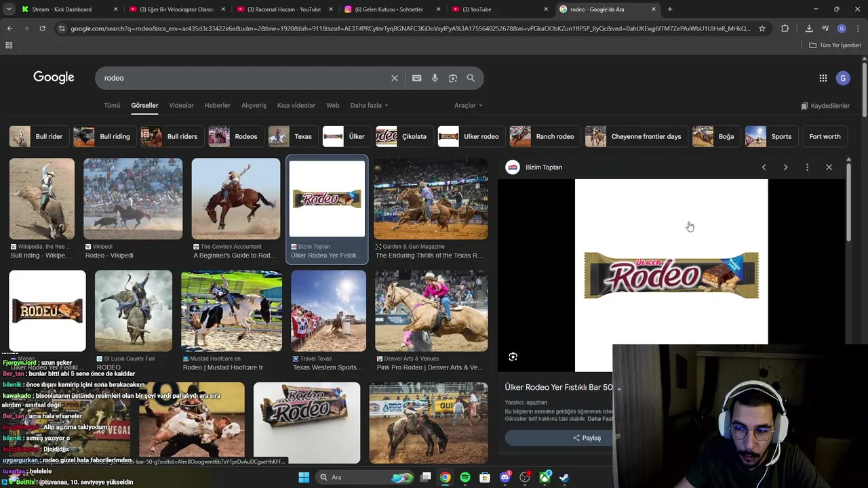Show next image in preview panel
This screenshot has height=488, width=868.
(785, 167)
